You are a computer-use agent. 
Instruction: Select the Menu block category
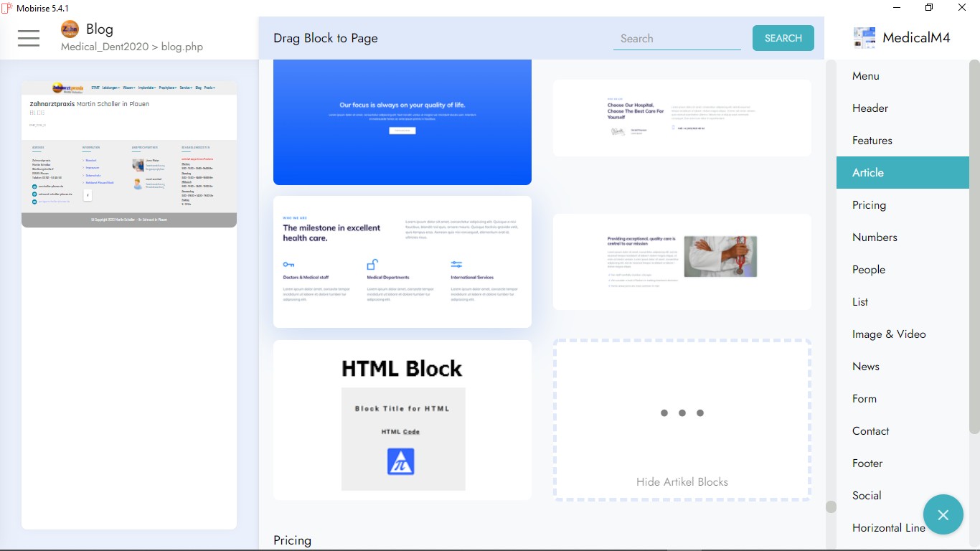(903, 76)
